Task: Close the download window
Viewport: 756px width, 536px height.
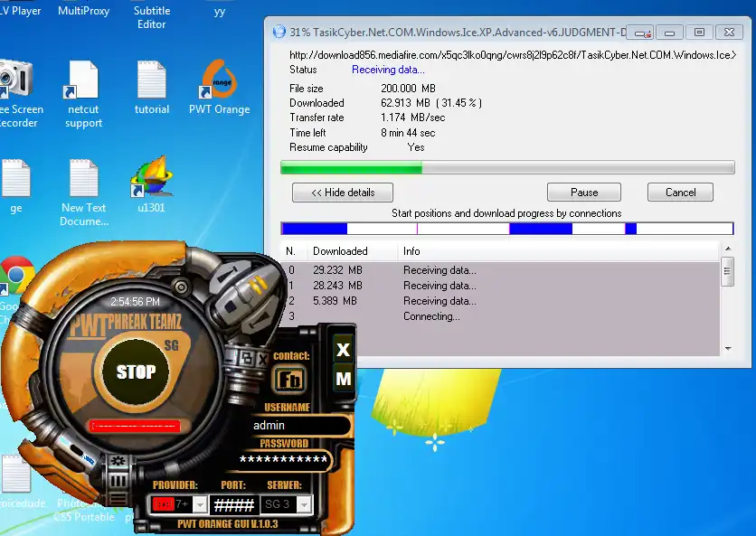Action: 729,33
